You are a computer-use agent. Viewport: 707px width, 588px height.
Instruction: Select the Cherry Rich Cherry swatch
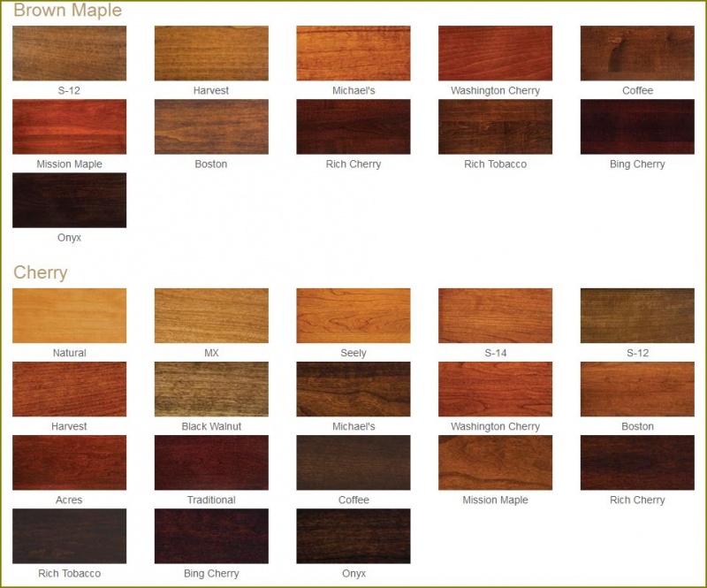(637, 462)
